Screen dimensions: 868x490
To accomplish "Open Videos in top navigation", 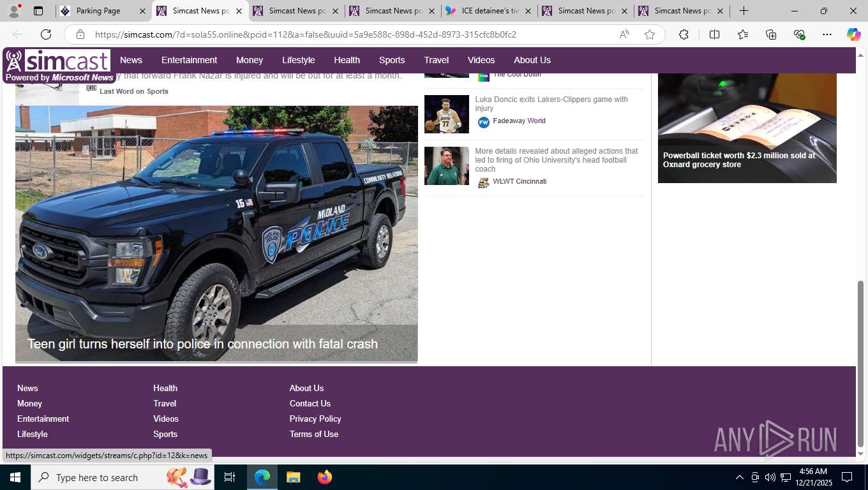I will point(481,60).
